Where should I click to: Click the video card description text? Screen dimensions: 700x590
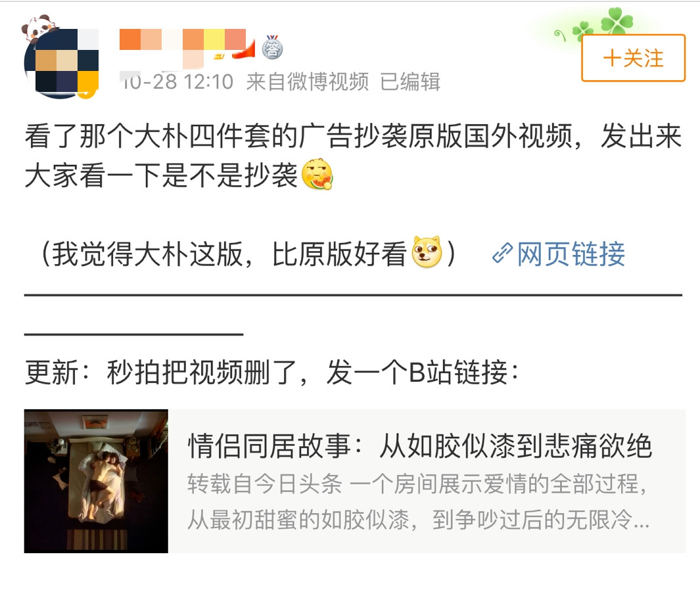tap(418, 502)
